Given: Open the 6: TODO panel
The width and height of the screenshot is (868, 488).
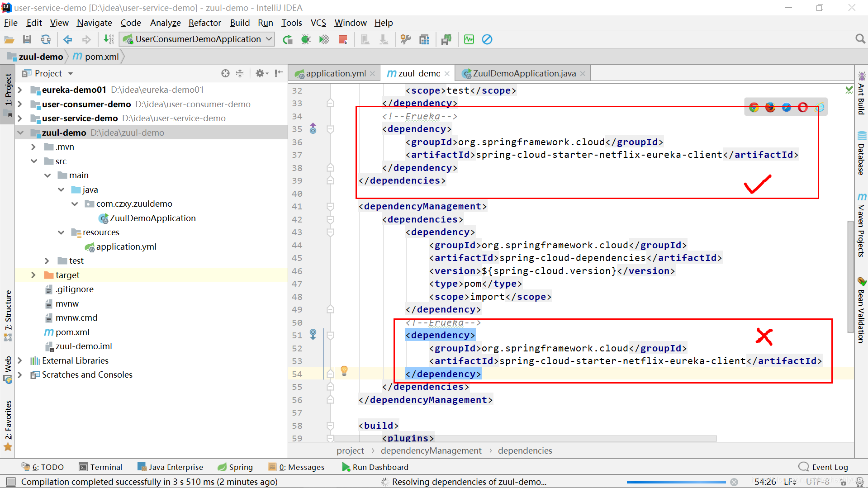Looking at the screenshot, I should (x=43, y=467).
